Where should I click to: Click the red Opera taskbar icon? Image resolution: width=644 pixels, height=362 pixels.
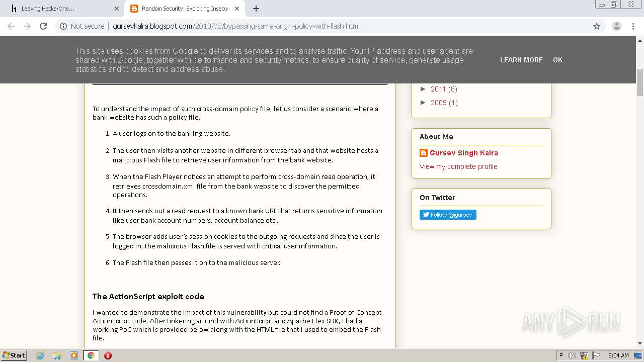pyautogui.click(x=108, y=355)
